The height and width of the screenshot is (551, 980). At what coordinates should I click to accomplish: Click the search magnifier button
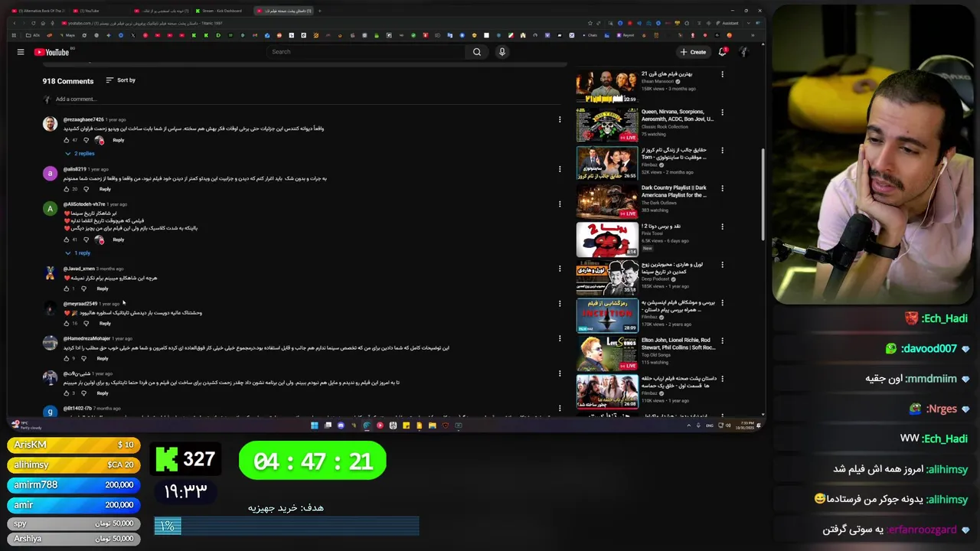[477, 52]
